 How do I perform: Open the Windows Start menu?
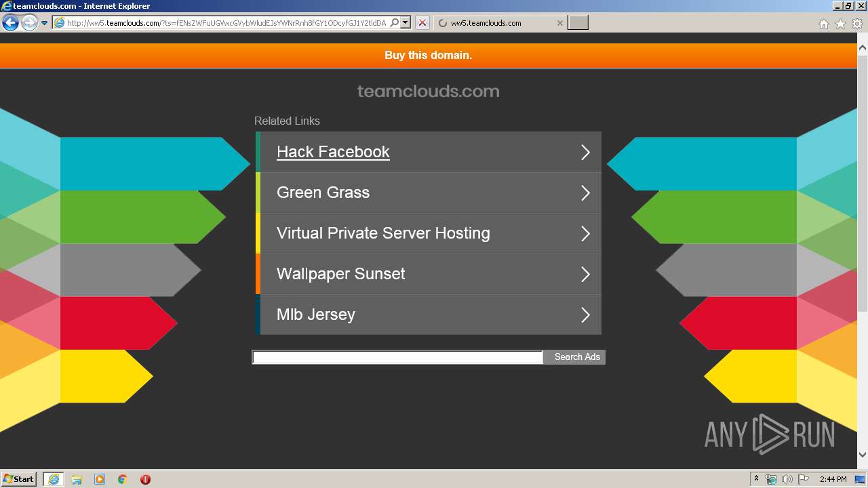coord(18,479)
